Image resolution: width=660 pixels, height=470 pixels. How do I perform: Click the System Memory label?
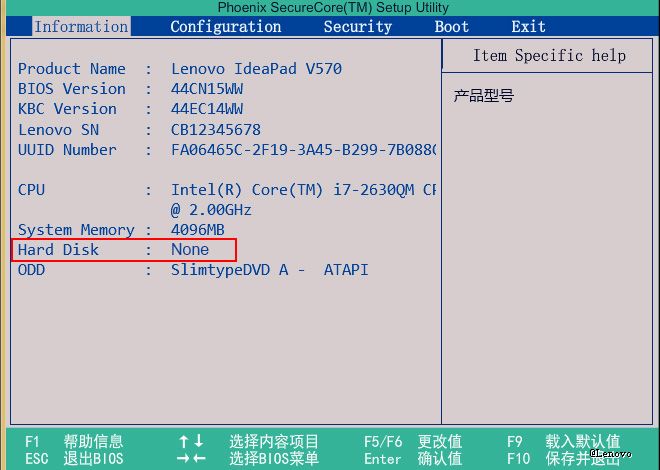tap(76, 230)
